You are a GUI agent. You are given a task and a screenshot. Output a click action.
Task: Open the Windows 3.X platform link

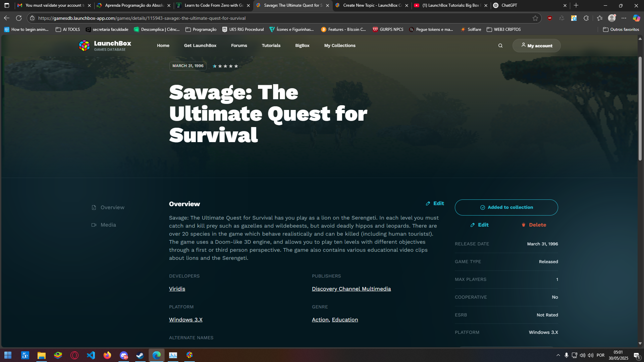[x=186, y=320]
